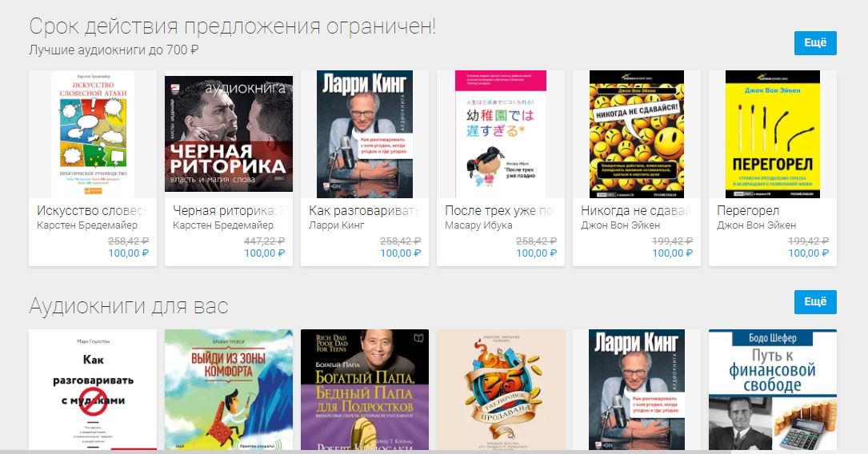This screenshot has height=454, width=868.
Task: Open title link 'Перегорел'
Action: coord(748,211)
